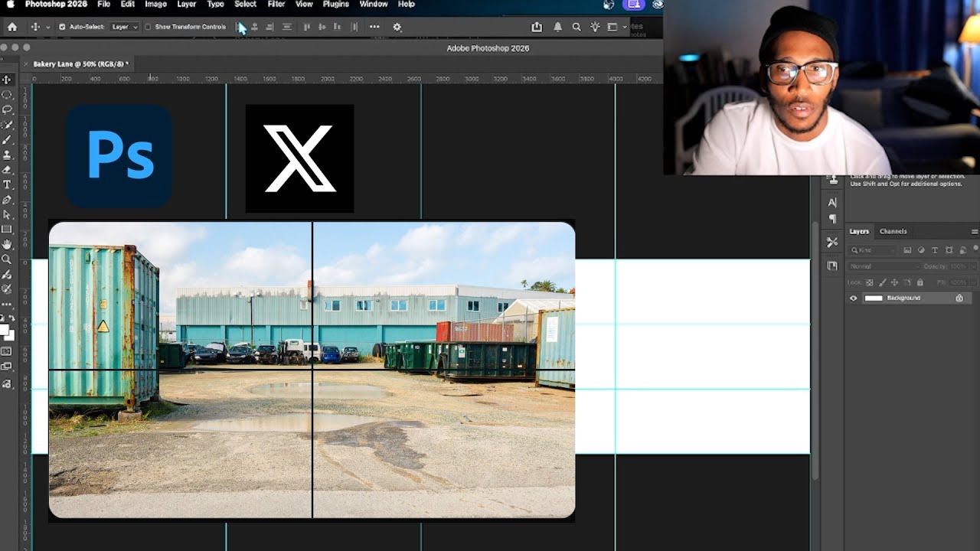Toggle lock transparent pixels
This screenshot has width=980, height=551.
click(870, 282)
